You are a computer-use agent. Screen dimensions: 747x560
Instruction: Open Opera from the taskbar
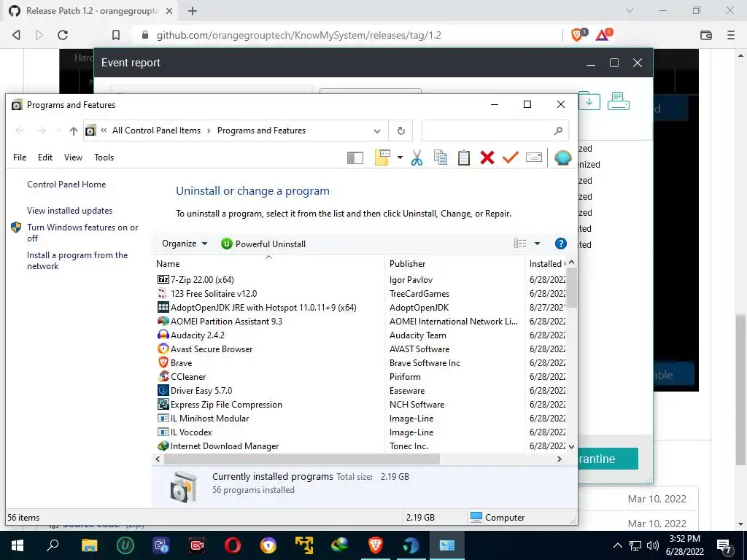tap(233, 545)
